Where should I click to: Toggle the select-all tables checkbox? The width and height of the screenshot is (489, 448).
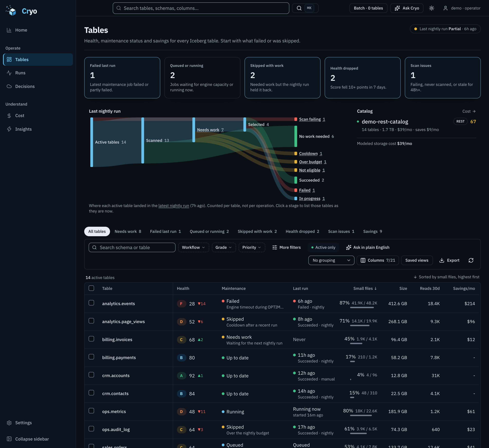(92, 288)
